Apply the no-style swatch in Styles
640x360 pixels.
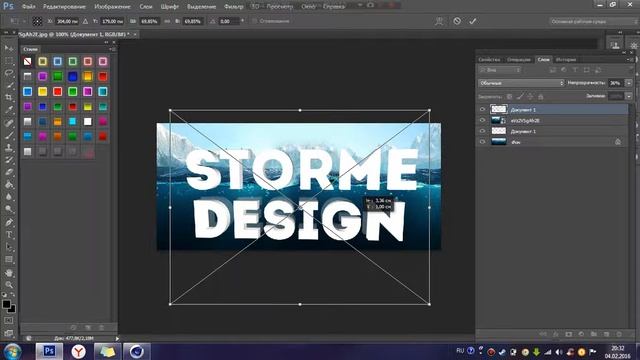27,62
